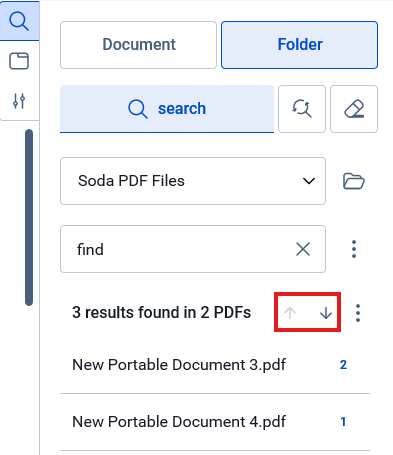Go to previous result with up arrow
The height and width of the screenshot is (455, 393).
290,313
